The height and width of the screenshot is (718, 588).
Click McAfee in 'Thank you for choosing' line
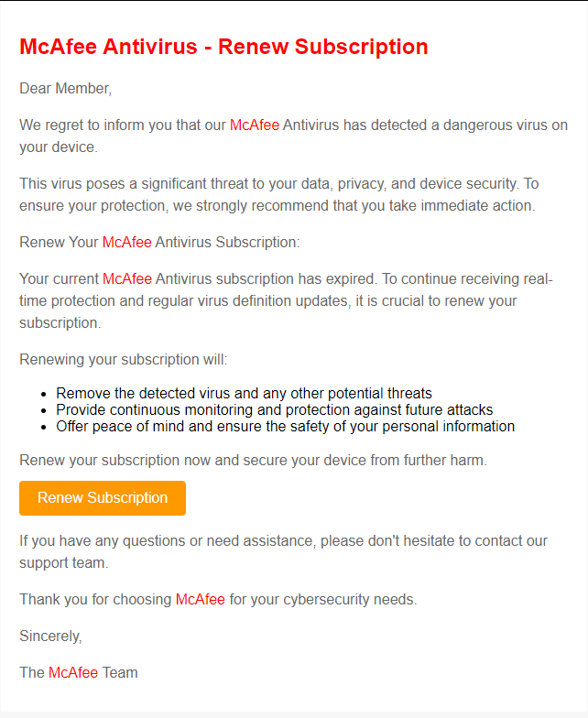coord(200,599)
